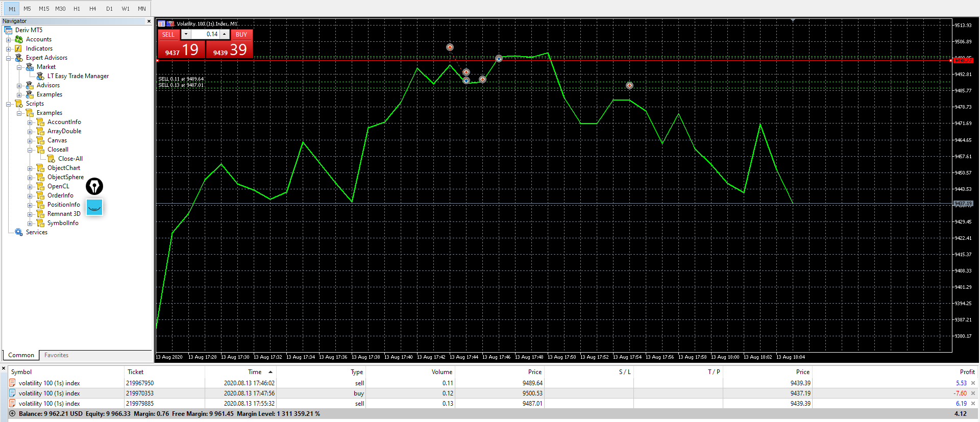Image resolution: width=980 pixels, height=422 pixels.
Task: Switch chart to H4 timeframe
Action: pos(92,9)
